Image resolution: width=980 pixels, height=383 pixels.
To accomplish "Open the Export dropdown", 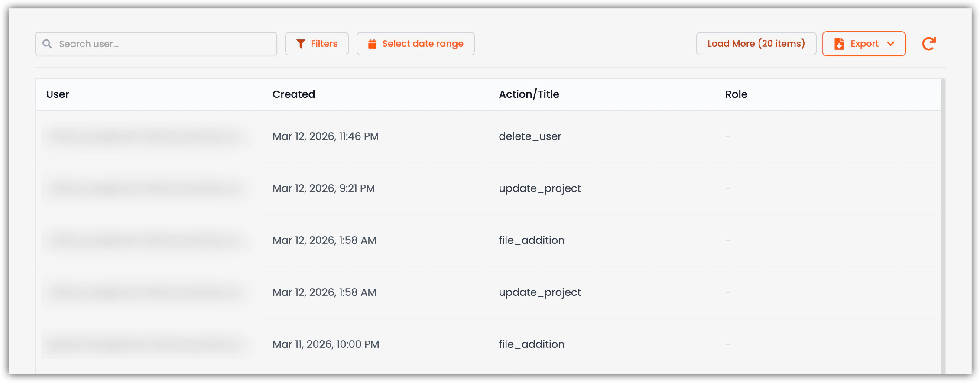I will coord(864,44).
